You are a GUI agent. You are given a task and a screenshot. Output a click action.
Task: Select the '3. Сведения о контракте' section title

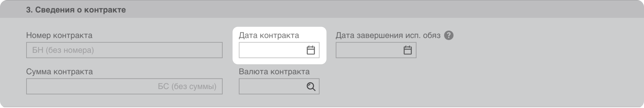(x=76, y=10)
